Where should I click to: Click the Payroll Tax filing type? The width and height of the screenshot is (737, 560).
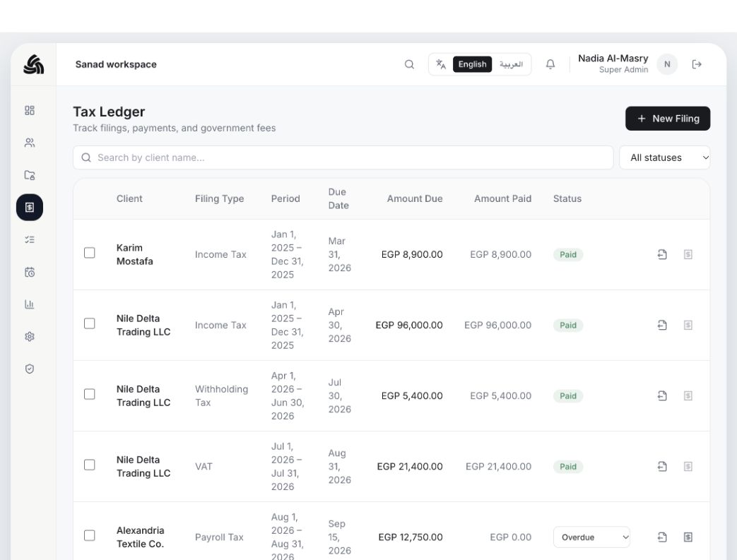pyautogui.click(x=219, y=537)
